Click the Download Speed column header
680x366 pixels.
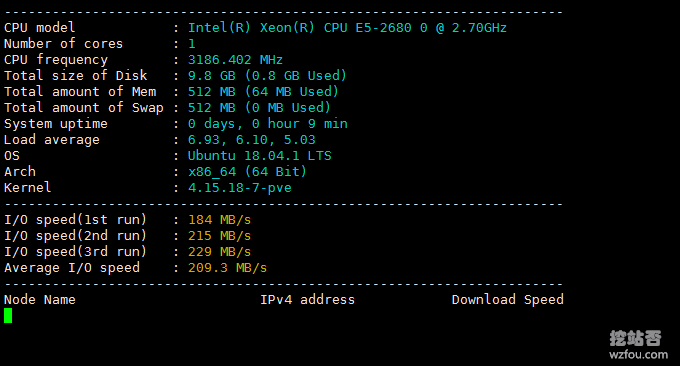pyautogui.click(x=508, y=300)
